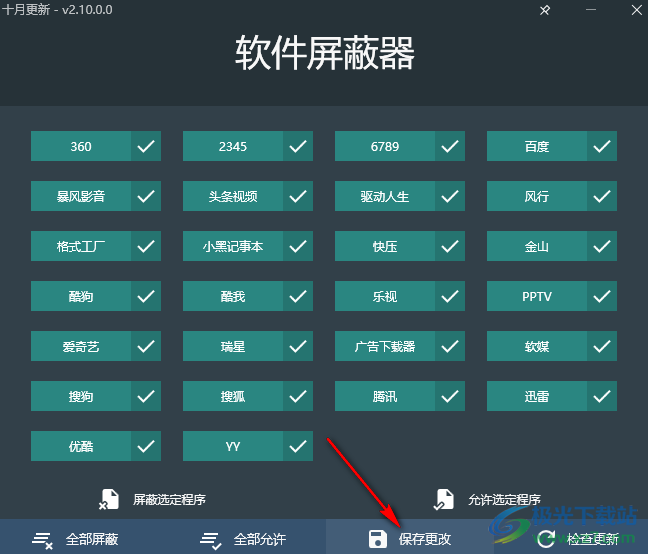Select the 格式工厂 label button
The width and height of the screenshot is (648, 554).
81,246
